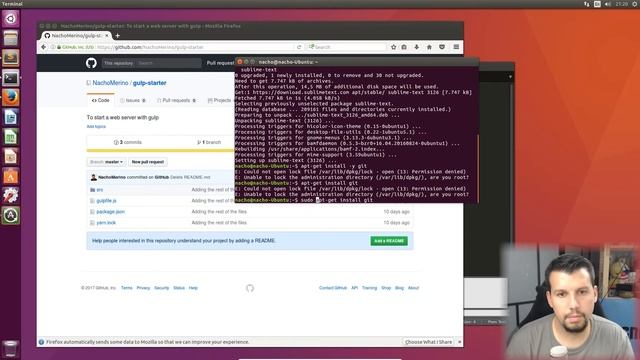Open System Settings from the dock
This screenshot has height=360, width=640.
click(x=11, y=196)
